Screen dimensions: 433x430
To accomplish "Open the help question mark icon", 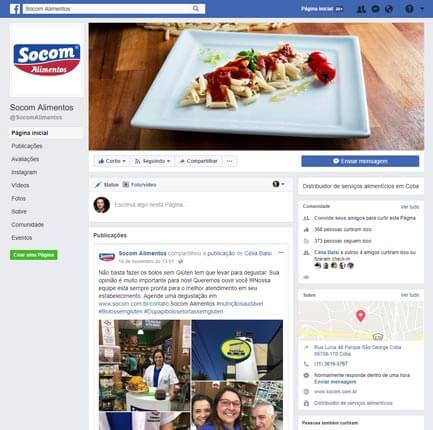I will (x=409, y=9).
